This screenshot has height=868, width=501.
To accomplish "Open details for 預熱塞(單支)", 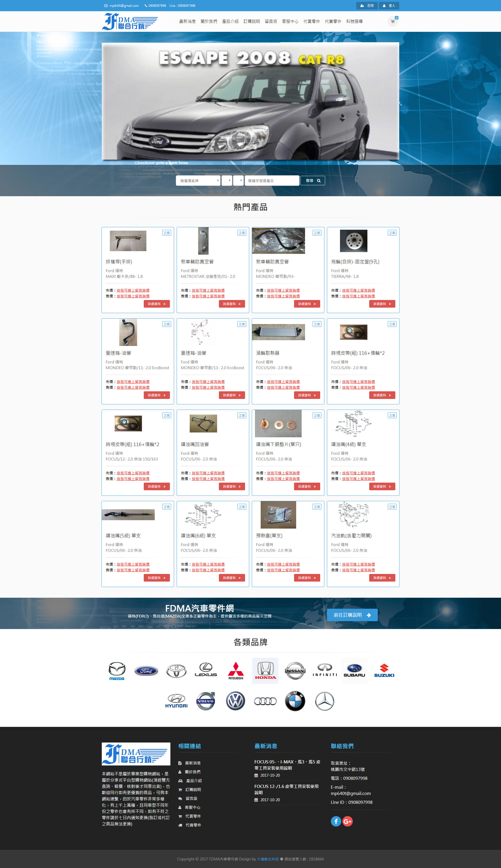I will point(307,578).
